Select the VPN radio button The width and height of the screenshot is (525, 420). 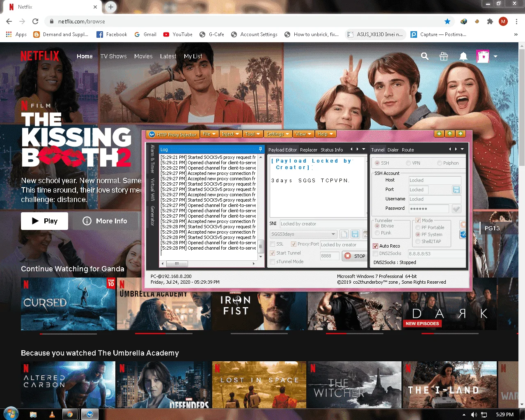[408, 163]
